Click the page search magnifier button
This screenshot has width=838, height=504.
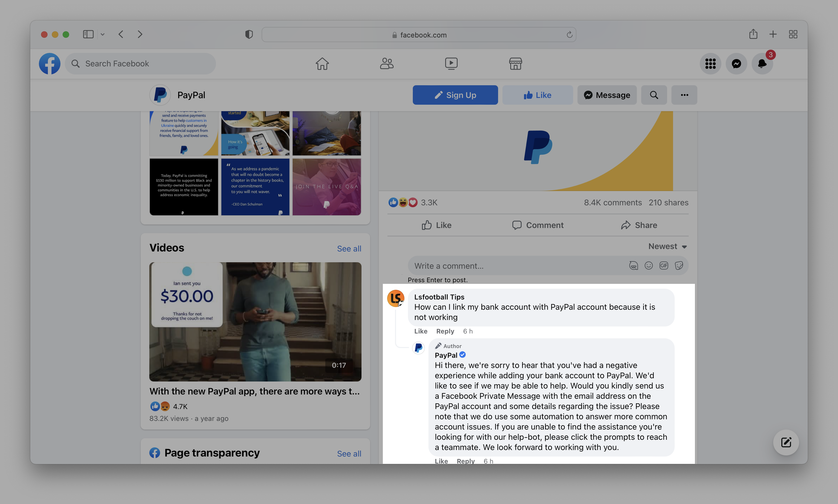[654, 95]
